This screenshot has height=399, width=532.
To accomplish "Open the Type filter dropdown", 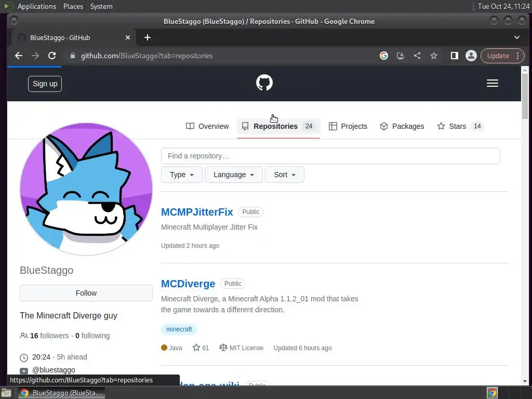I will pyautogui.click(x=181, y=175).
